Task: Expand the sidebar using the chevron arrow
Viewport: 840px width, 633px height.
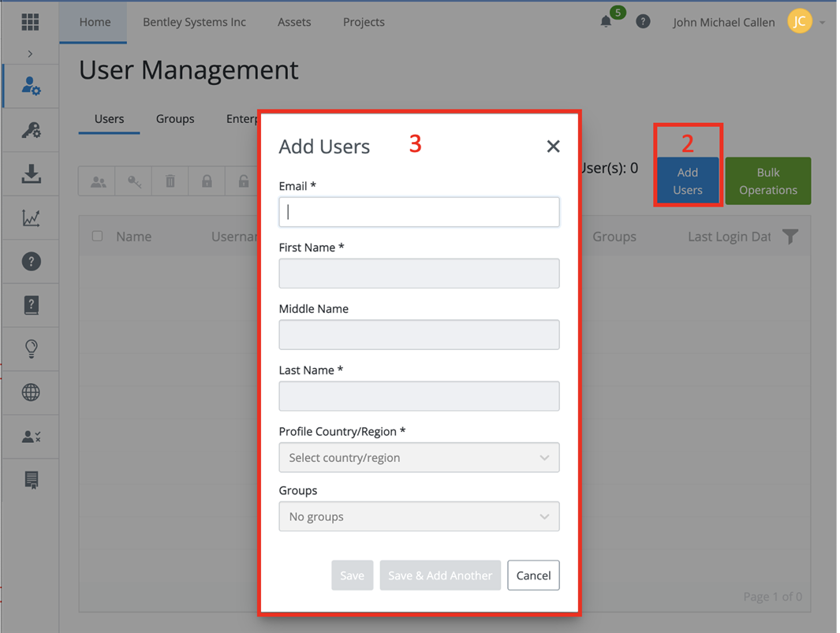Action: coord(30,53)
